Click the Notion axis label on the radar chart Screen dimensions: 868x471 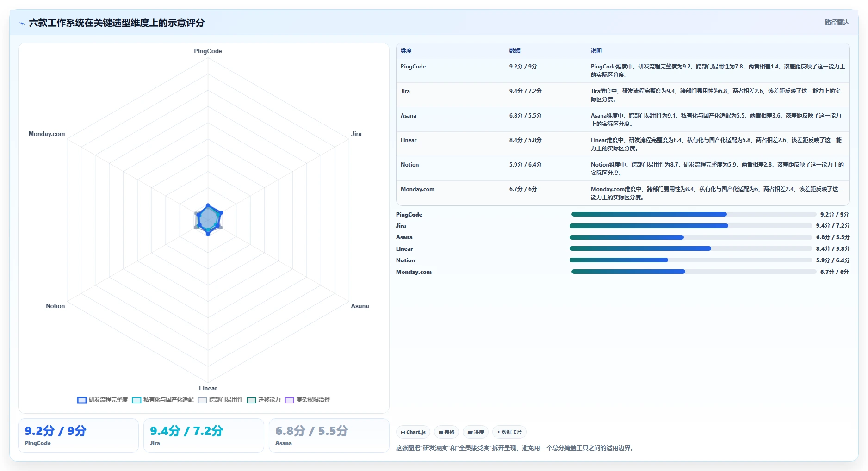click(x=56, y=306)
